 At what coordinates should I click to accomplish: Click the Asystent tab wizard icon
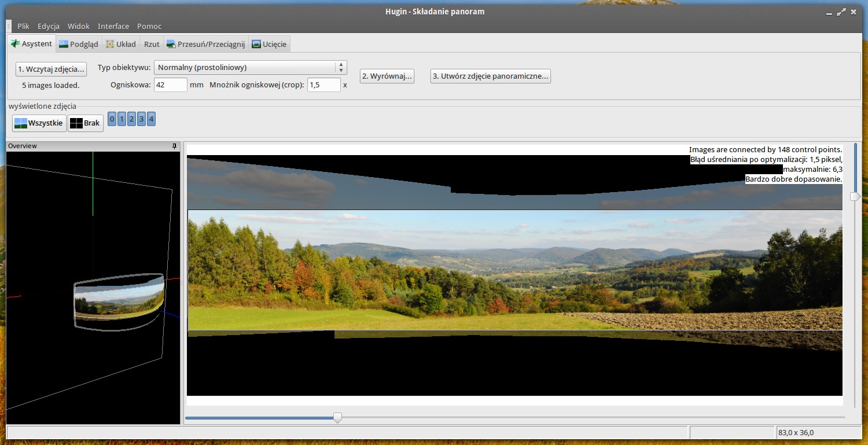coord(15,43)
